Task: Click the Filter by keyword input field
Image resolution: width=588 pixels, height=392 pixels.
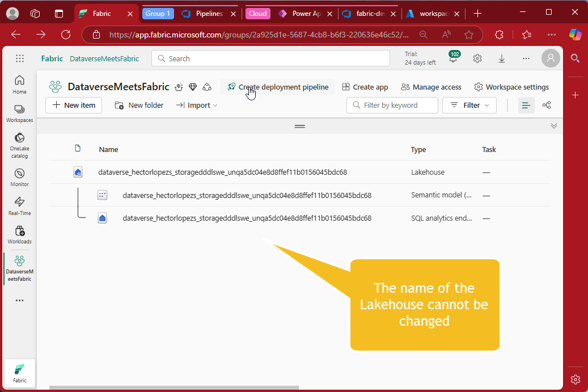Action: [x=392, y=105]
